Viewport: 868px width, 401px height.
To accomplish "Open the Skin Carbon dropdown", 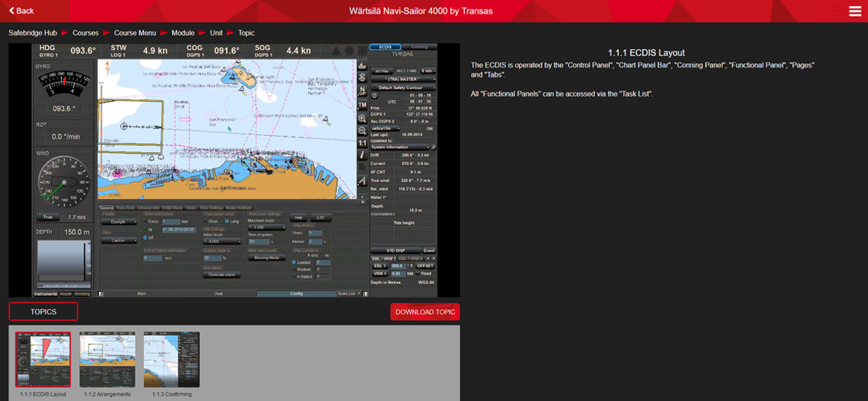I will point(119,241).
